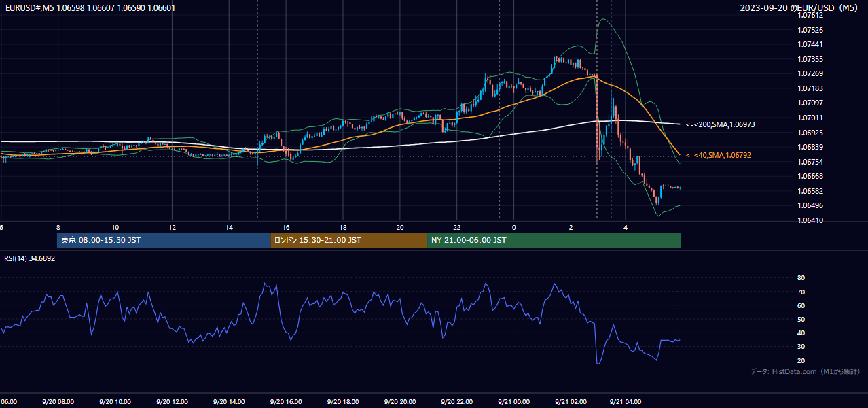The image size is (868, 408).
Task: Click price scale value 1.07355
Action: 810,59
